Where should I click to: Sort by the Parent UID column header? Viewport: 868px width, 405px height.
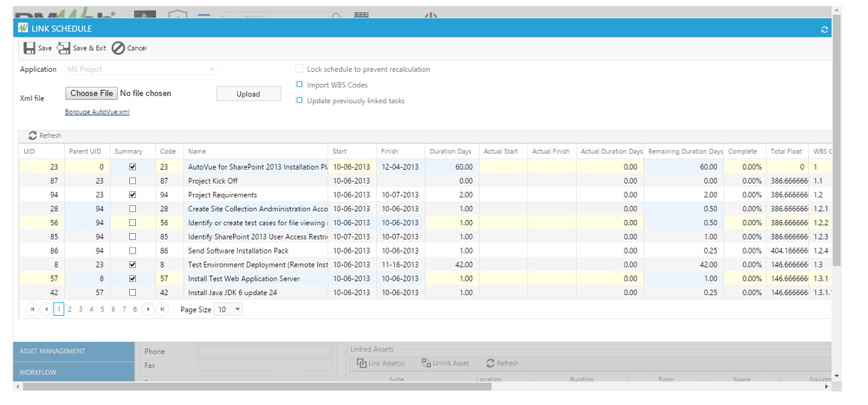[x=86, y=152]
